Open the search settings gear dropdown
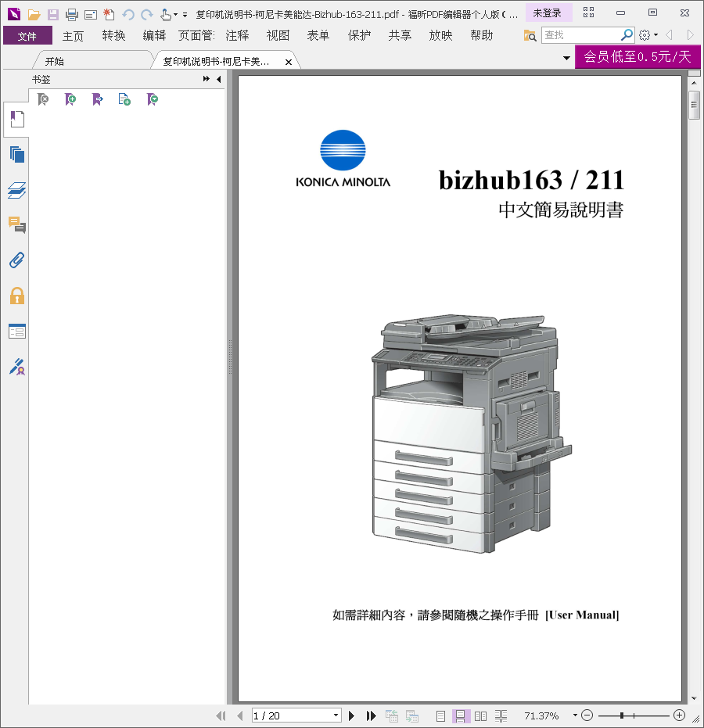Screen dimensions: 704x728 (x=648, y=35)
